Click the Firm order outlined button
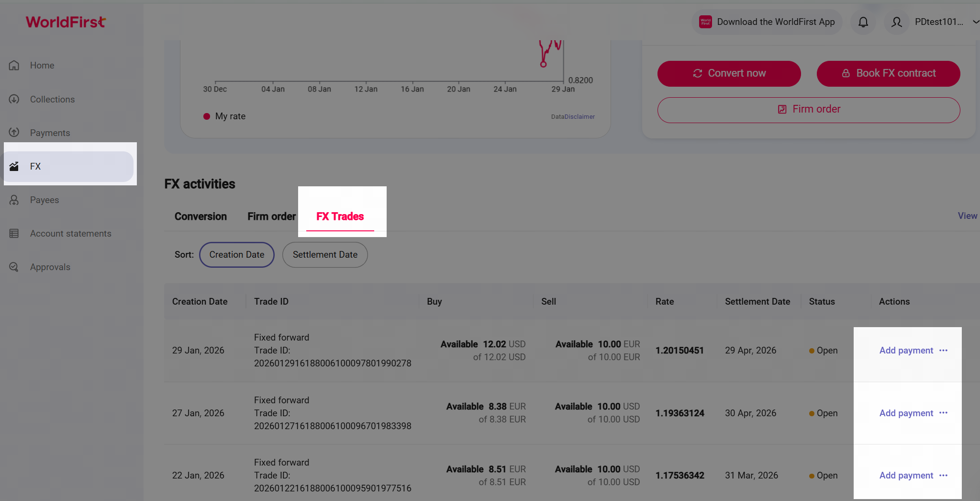The image size is (980, 501). coord(809,110)
